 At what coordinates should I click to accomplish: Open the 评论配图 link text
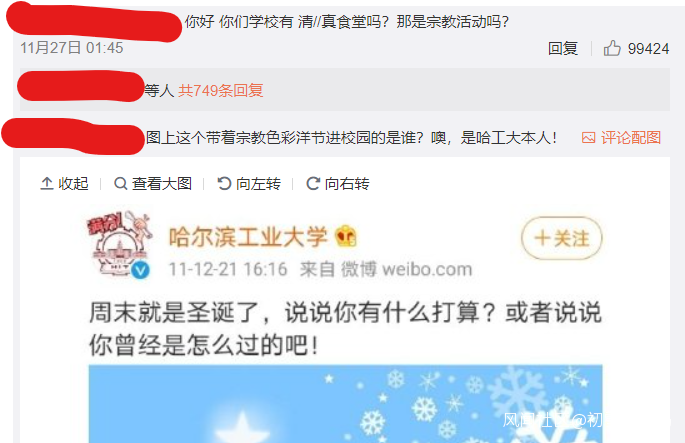631,138
